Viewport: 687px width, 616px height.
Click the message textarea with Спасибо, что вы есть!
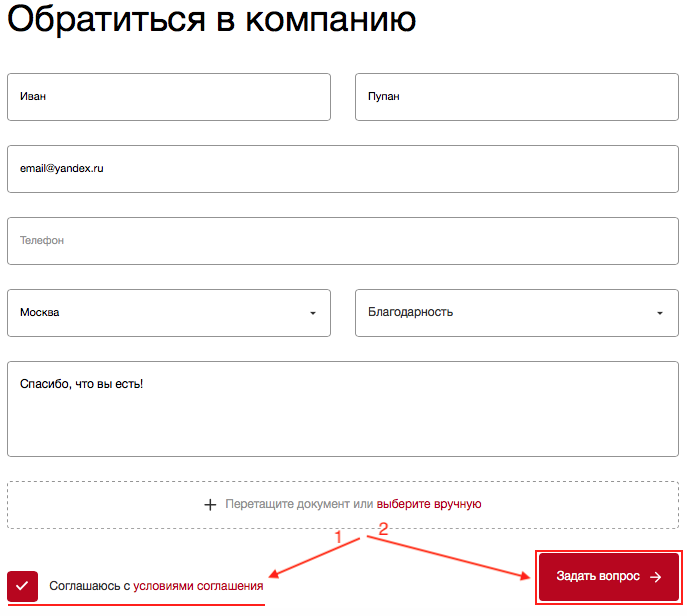click(343, 409)
